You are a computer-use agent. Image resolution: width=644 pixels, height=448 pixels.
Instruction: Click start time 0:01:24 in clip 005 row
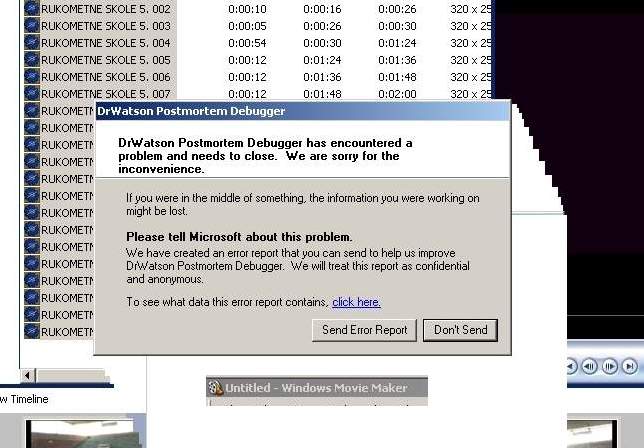click(x=322, y=60)
